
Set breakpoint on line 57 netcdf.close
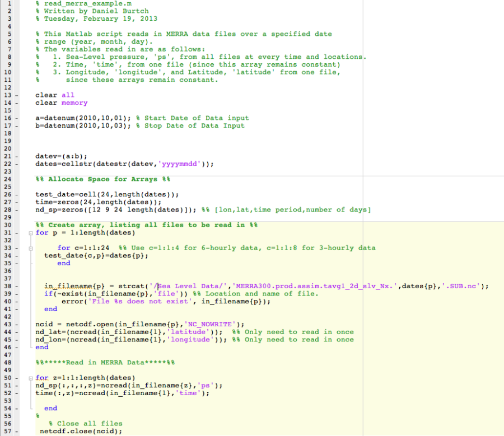pyautogui.click(x=16, y=431)
